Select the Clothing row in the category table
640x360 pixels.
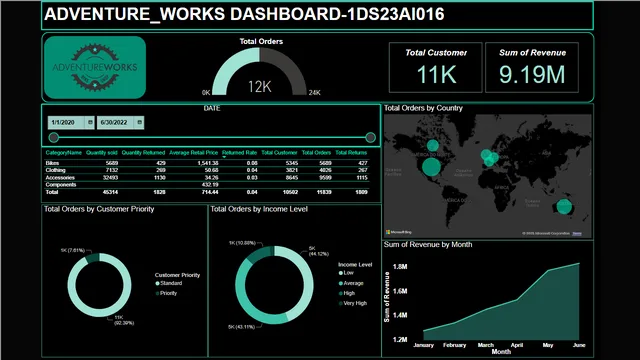point(207,170)
